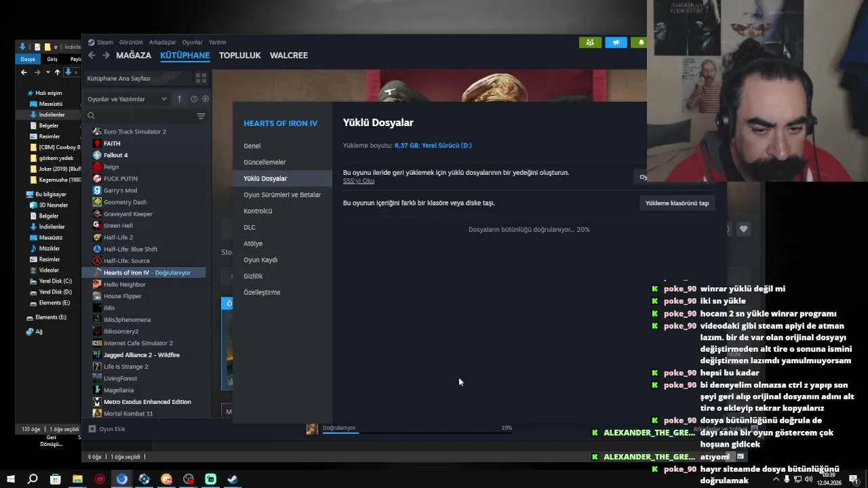Click SSS'yi Oku link
Viewport: 868px width, 488px height.
(x=359, y=181)
